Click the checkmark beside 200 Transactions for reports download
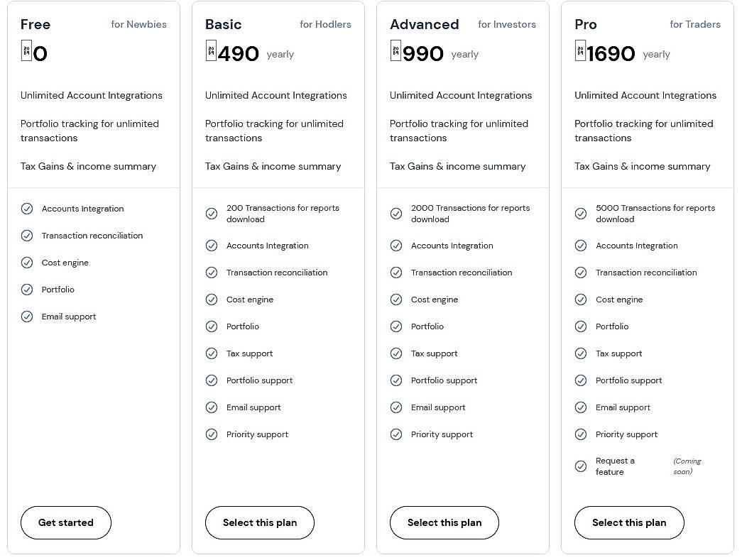 (212, 214)
